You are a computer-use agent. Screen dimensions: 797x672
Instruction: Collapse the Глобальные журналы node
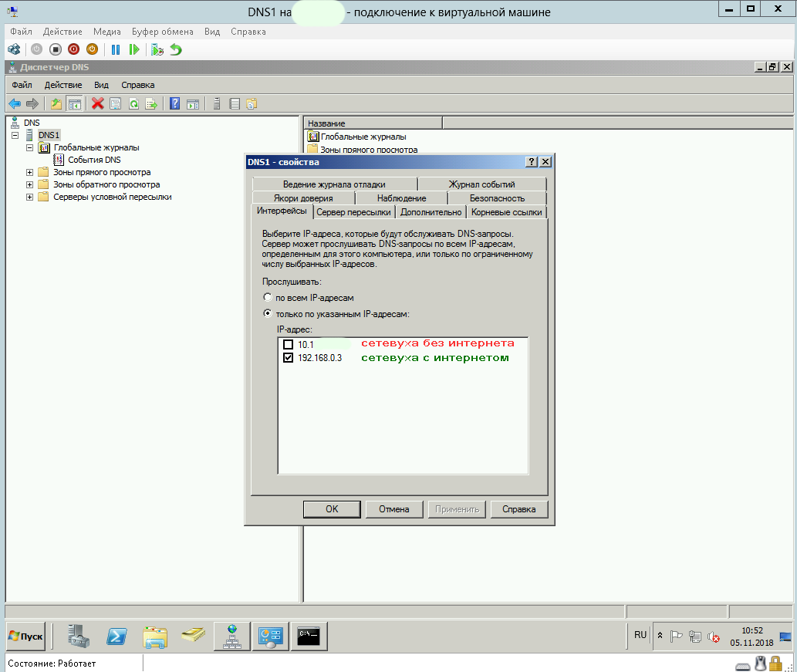29,147
